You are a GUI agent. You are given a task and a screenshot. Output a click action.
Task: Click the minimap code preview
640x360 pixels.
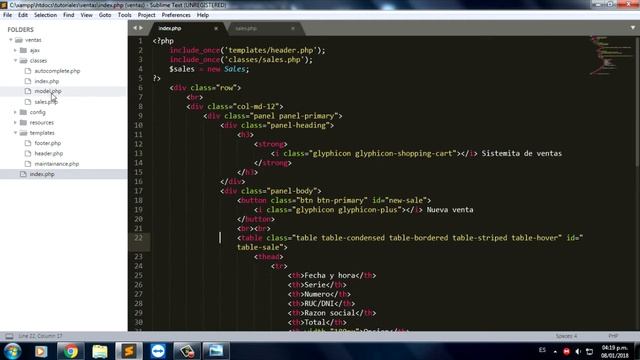click(x=611, y=55)
